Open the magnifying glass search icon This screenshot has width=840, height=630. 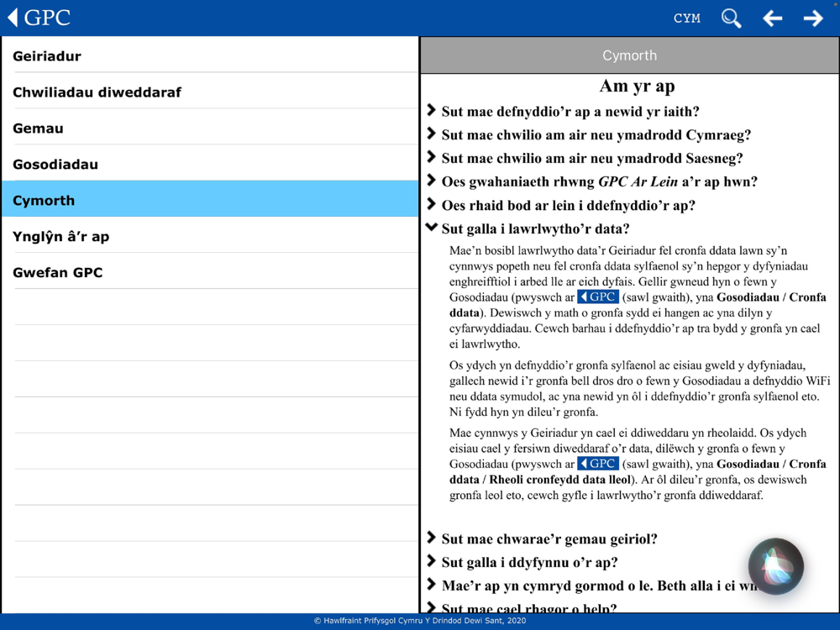tap(731, 18)
